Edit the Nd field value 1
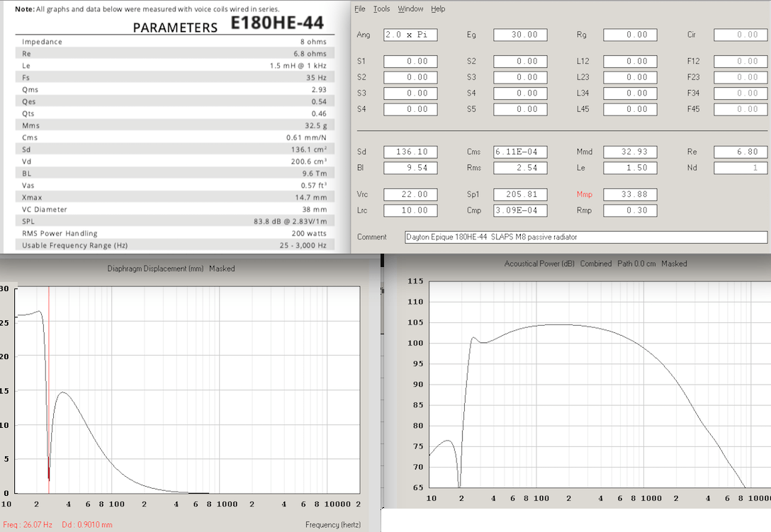771x532 pixels. [741, 168]
